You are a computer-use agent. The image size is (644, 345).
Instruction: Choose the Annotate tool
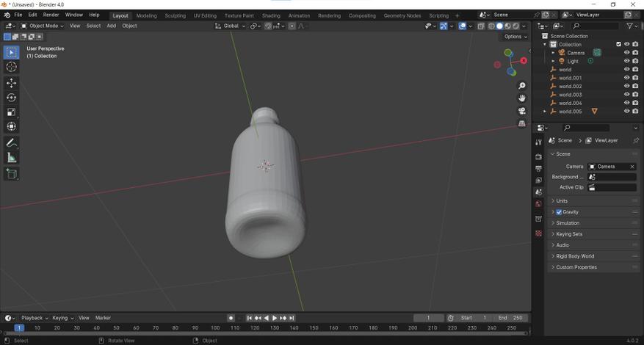[x=11, y=143]
